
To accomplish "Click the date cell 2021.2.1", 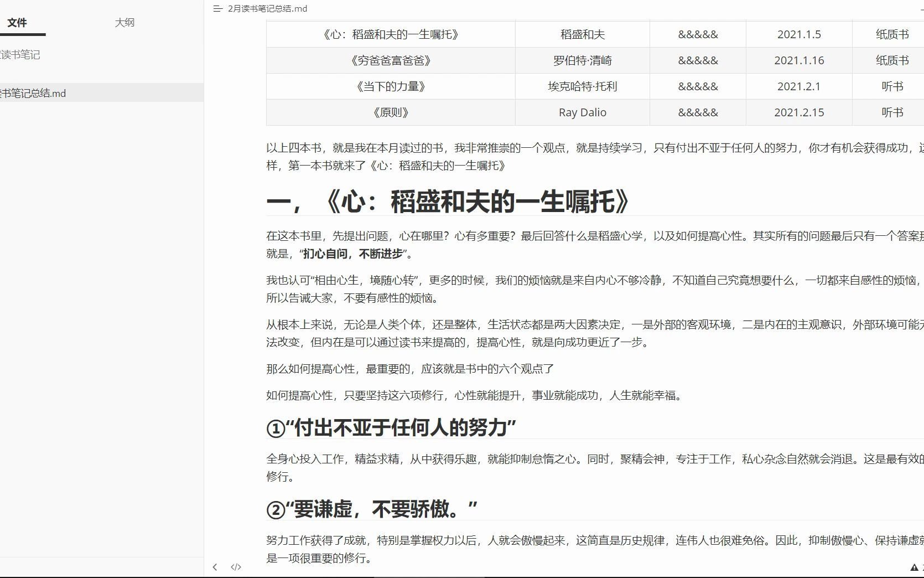I will tap(799, 86).
